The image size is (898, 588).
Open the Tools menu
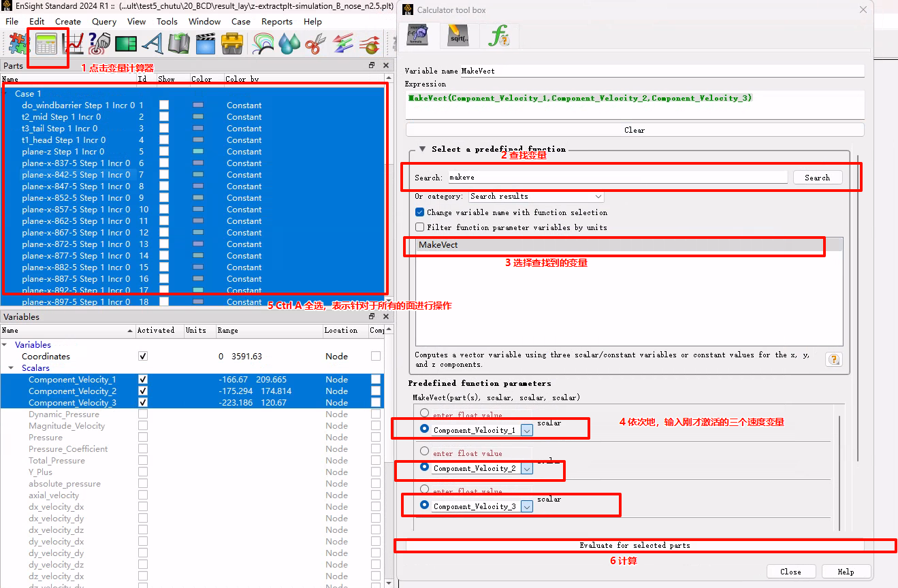pos(167,22)
